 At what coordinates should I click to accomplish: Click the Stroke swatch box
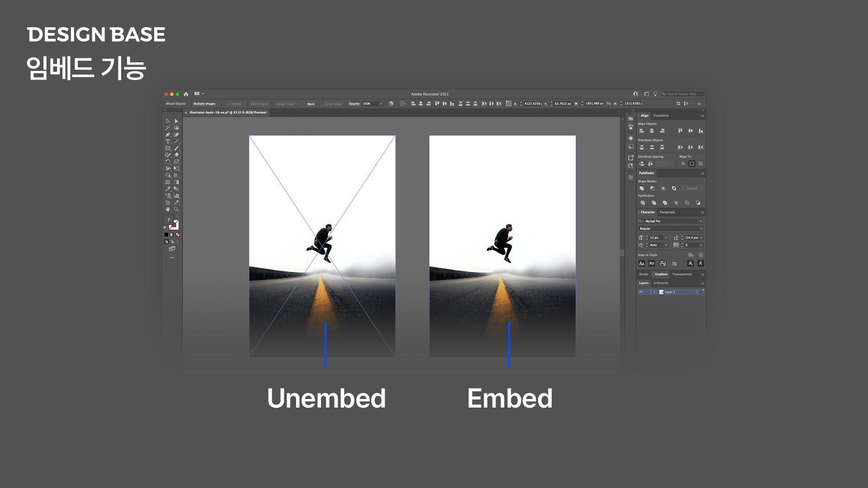pyautogui.click(x=175, y=225)
